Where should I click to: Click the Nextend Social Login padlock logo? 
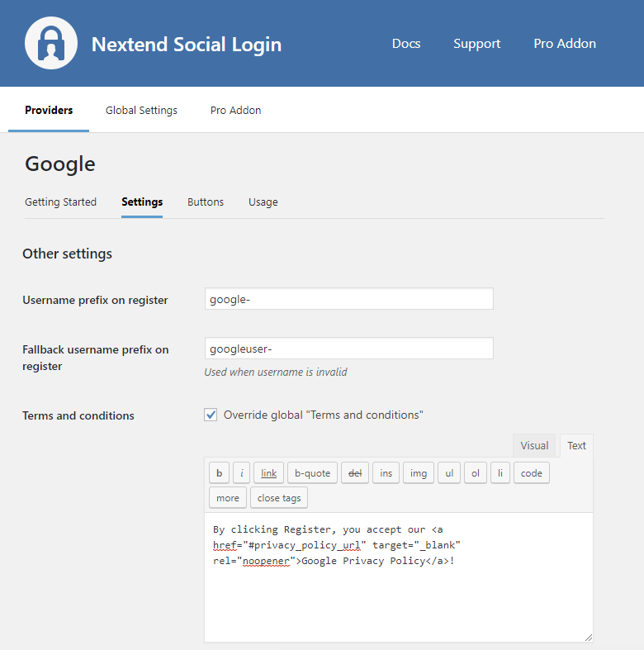51,43
